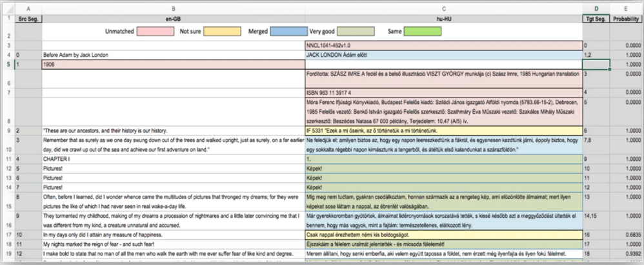644x265 pixels.
Task: Select column D header
Action: (596, 8)
